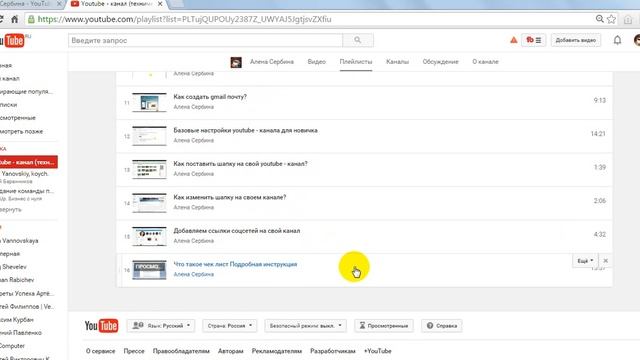The image size is (640, 360).
Task: Switch to Плейлисты tab
Action: (x=356, y=62)
